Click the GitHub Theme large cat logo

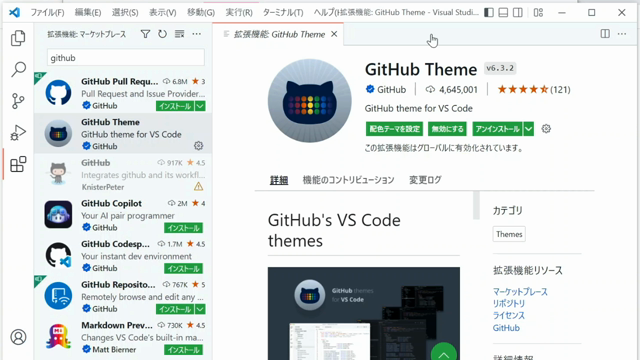309,101
